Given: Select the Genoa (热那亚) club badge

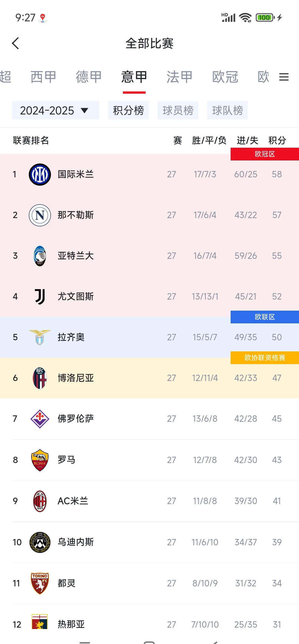Looking at the screenshot, I should pos(40,622).
